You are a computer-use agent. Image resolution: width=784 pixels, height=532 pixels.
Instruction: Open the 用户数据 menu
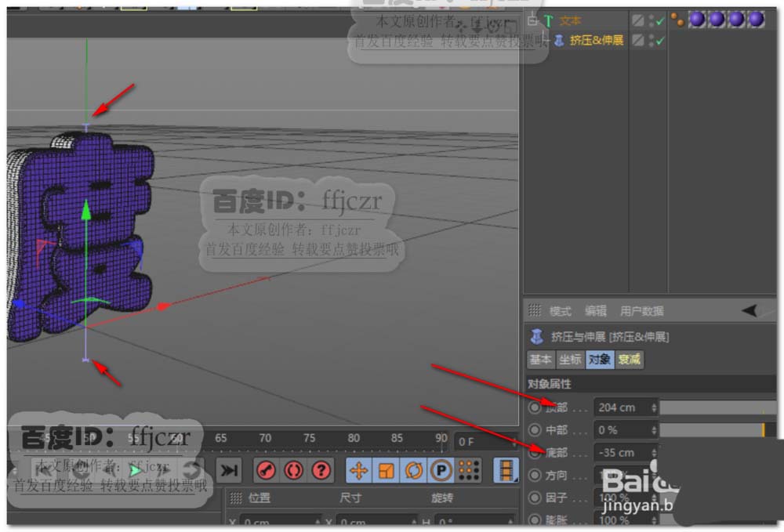641,311
